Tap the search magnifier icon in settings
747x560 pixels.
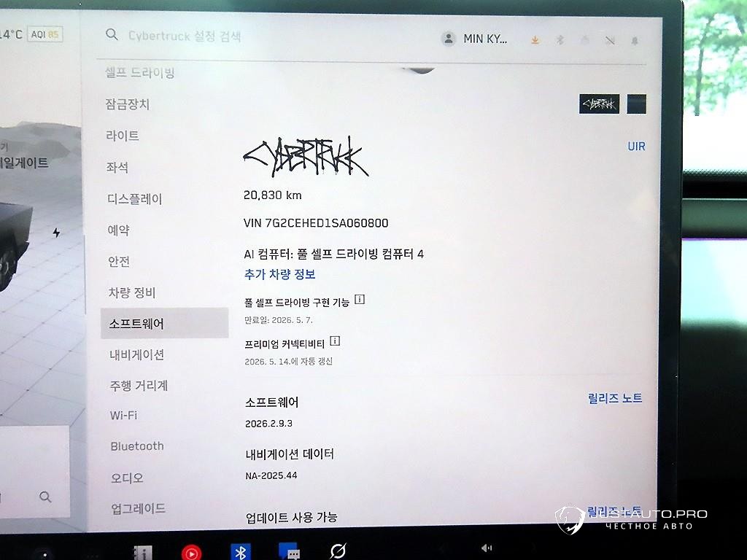pyautogui.click(x=112, y=34)
